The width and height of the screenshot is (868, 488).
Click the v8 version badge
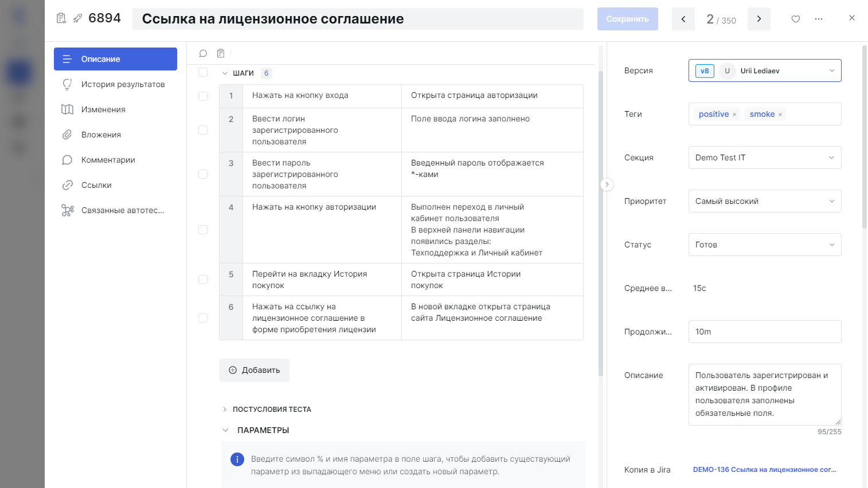(x=705, y=71)
